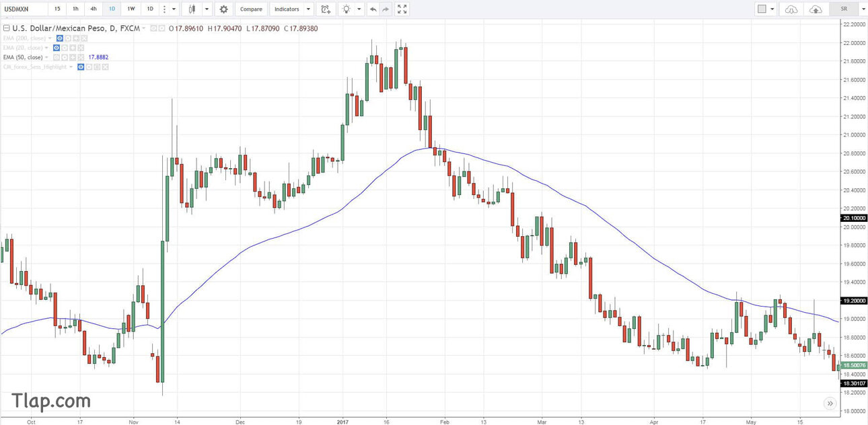Click the square layout selector icon
868x425 pixels.
[x=762, y=9]
